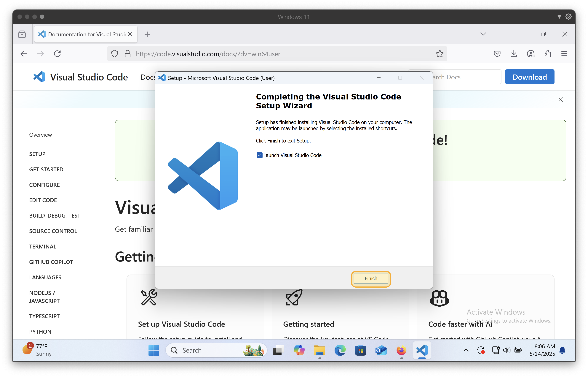
Task: Click the Getting started card title
Action: click(x=309, y=324)
